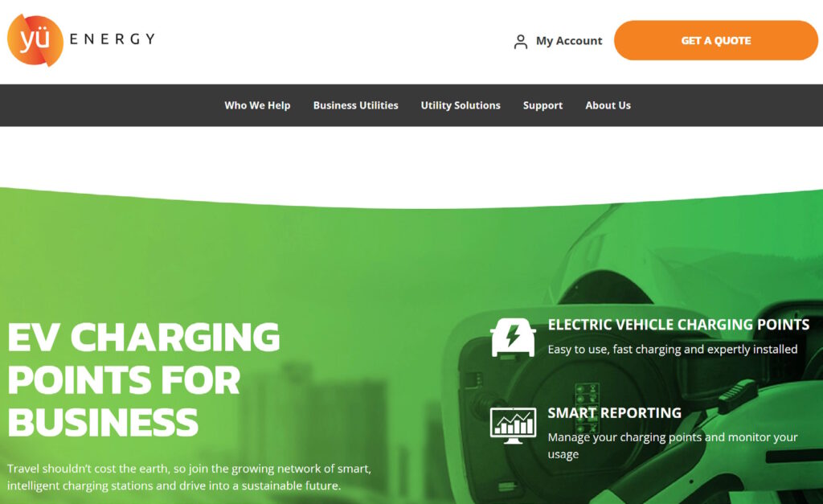Select the Smart Reporting heading

click(614, 413)
